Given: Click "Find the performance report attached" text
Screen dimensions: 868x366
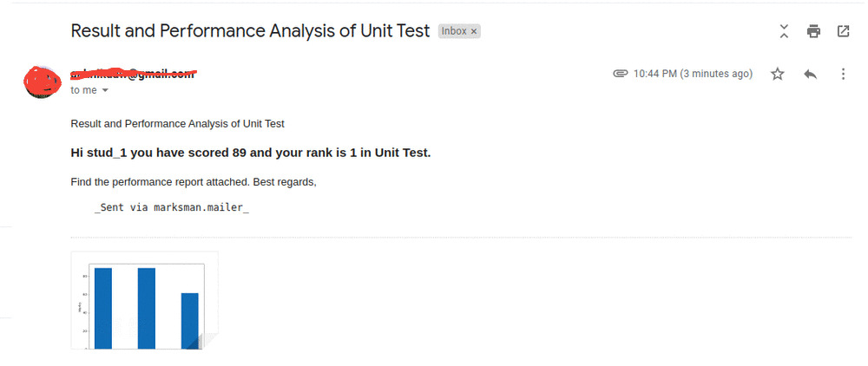Looking at the screenshot, I should coord(161,182).
